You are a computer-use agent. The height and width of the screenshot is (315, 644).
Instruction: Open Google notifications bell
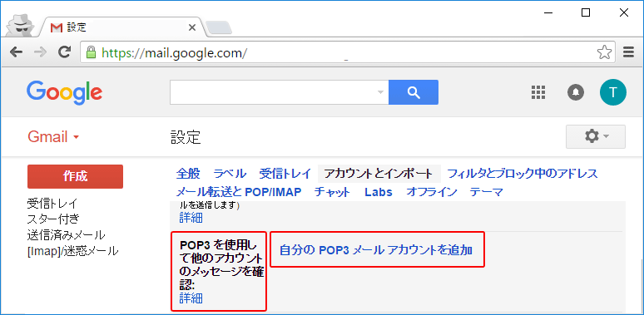tap(576, 92)
